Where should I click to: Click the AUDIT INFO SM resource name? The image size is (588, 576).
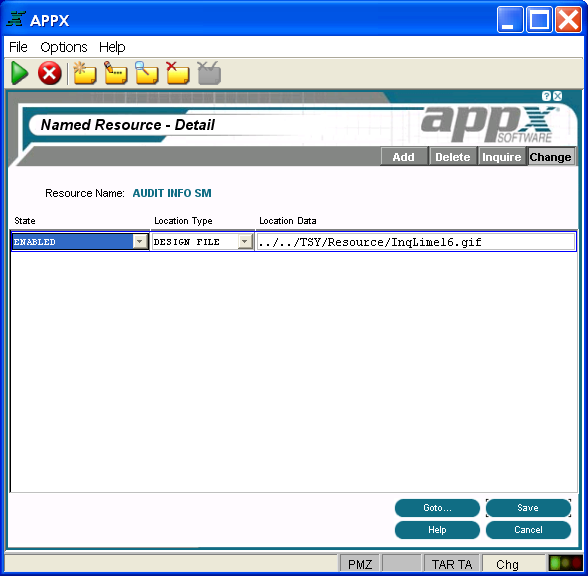coord(172,193)
